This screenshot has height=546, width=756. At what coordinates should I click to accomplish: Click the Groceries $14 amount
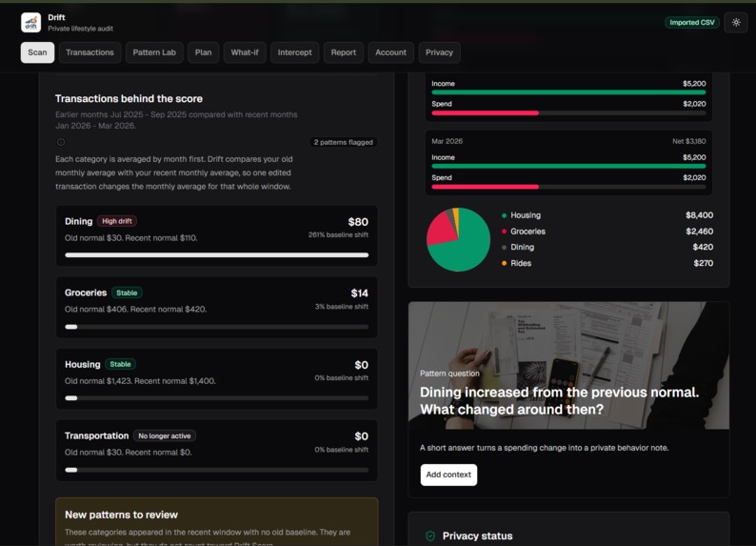(x=359, y=293)
